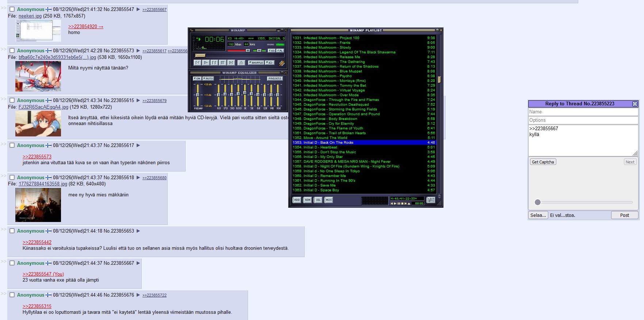Click the Winamp lightning bolt logo icon
This screenshot has width=644, height=320.
pos(282,63)
